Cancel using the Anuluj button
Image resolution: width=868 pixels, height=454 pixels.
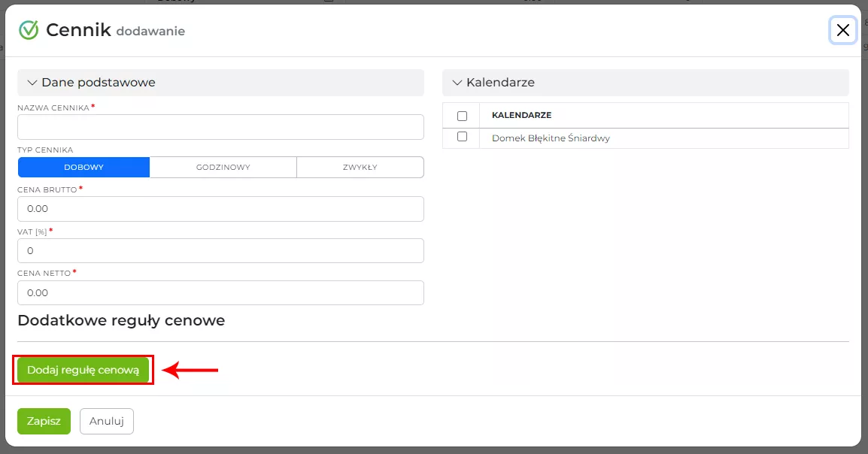(x=106, y=421)
